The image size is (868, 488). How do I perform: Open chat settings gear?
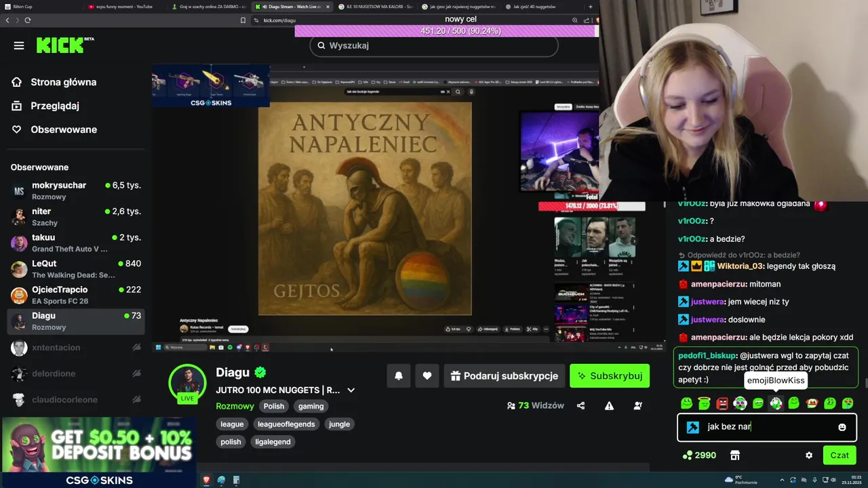(808, 455)
